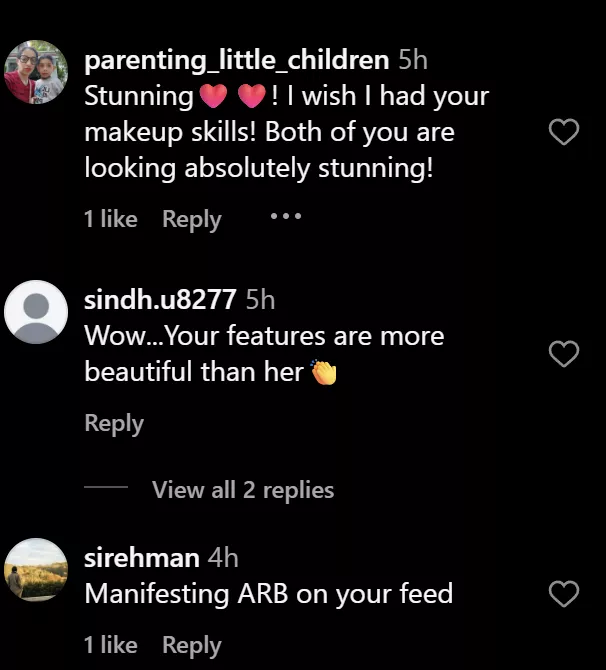Like the parenting_little_children comment with the heart

point(565,132)
